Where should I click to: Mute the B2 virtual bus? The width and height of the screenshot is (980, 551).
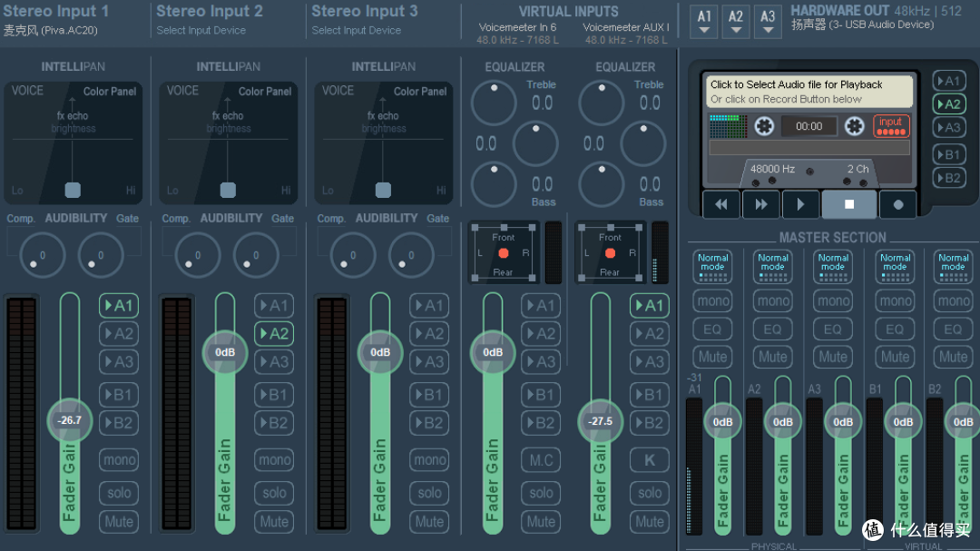[953, 357]
